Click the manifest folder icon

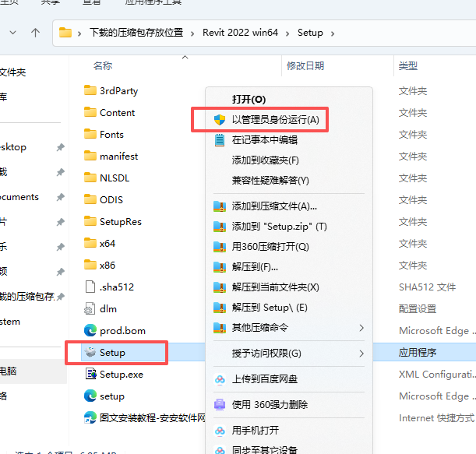click(x=90, y=156)
